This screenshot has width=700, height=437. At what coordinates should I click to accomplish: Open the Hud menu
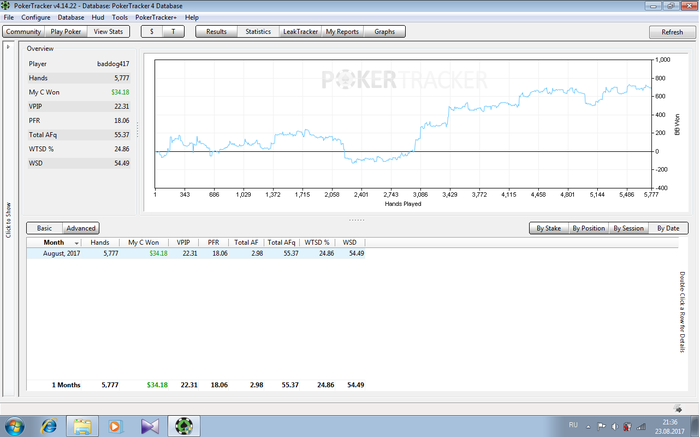98,17
